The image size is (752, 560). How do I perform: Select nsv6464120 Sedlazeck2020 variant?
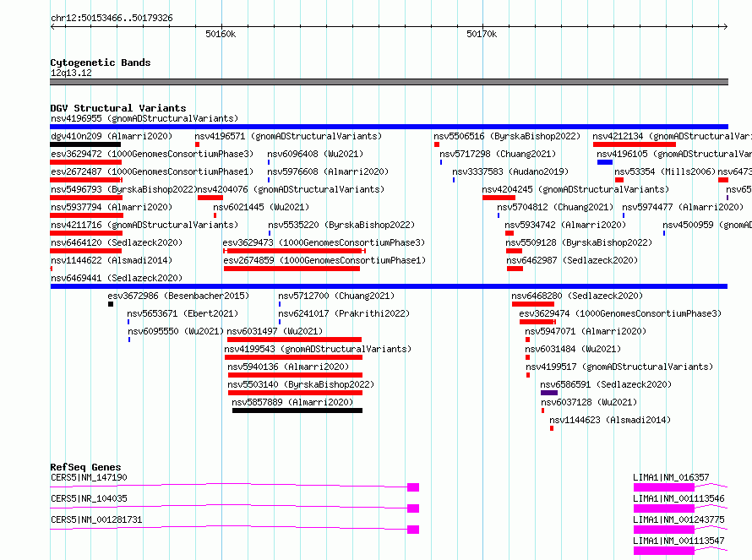pos(117,242)
